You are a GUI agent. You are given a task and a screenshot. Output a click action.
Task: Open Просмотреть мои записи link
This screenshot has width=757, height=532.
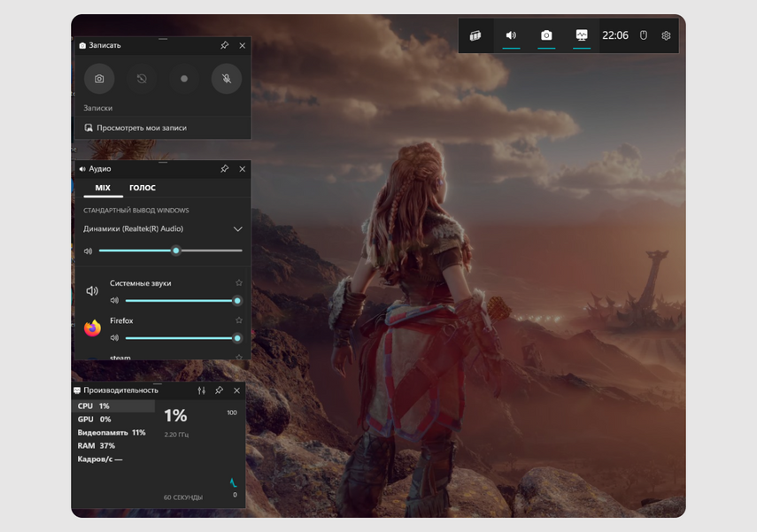click(142, 128)
